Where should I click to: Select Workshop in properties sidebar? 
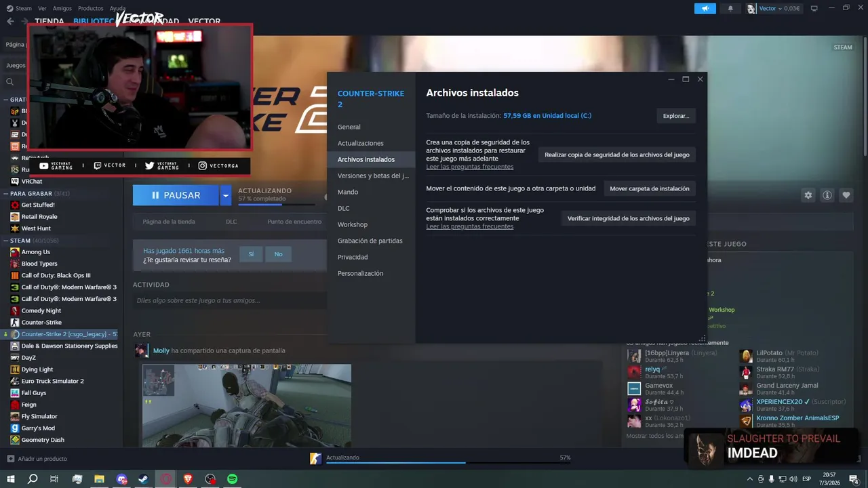[371, 224]
